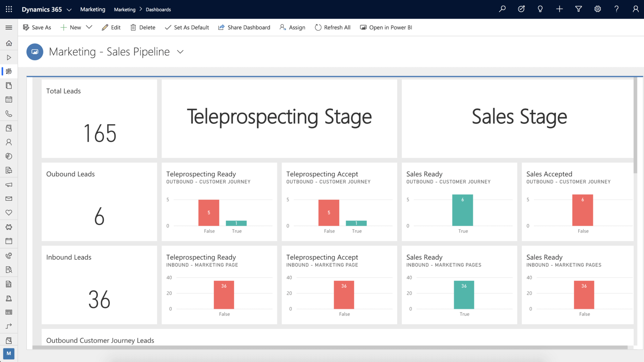644x362 pixels.
Task: Select the contacts person icon in the sidebar
Action: click(9, 142)
